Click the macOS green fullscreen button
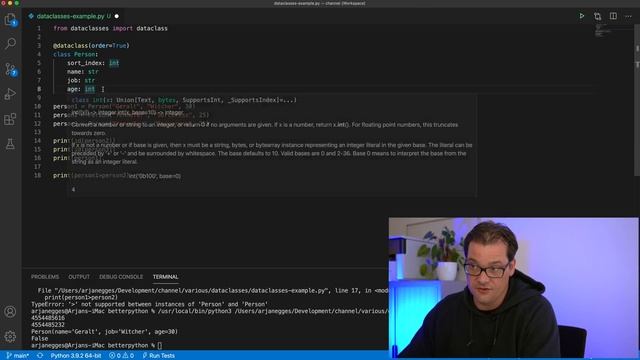 17,3
